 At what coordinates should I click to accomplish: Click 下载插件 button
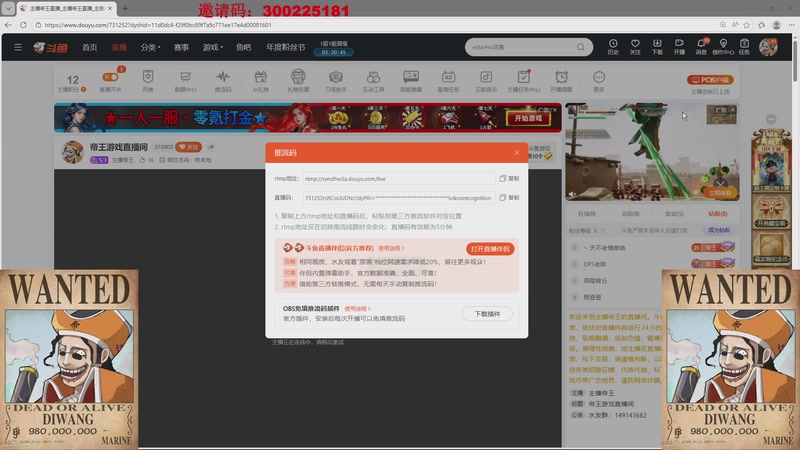(x=487, y=314)
